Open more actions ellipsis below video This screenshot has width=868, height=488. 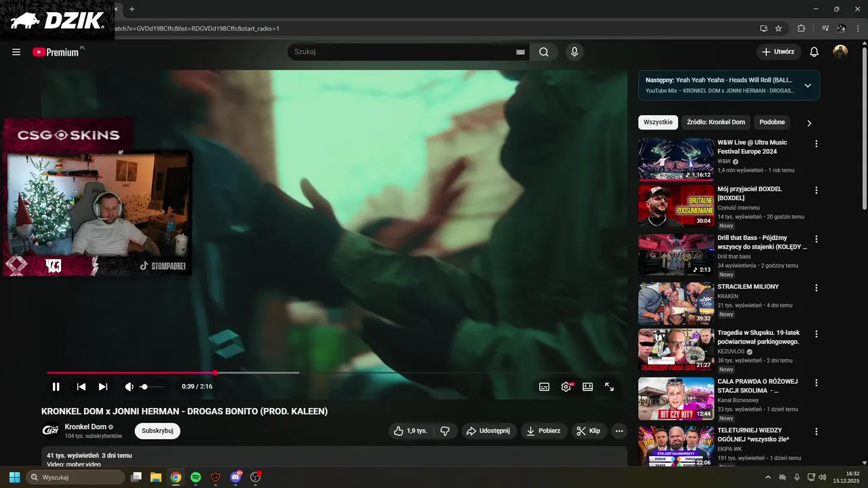pos(618,431)
